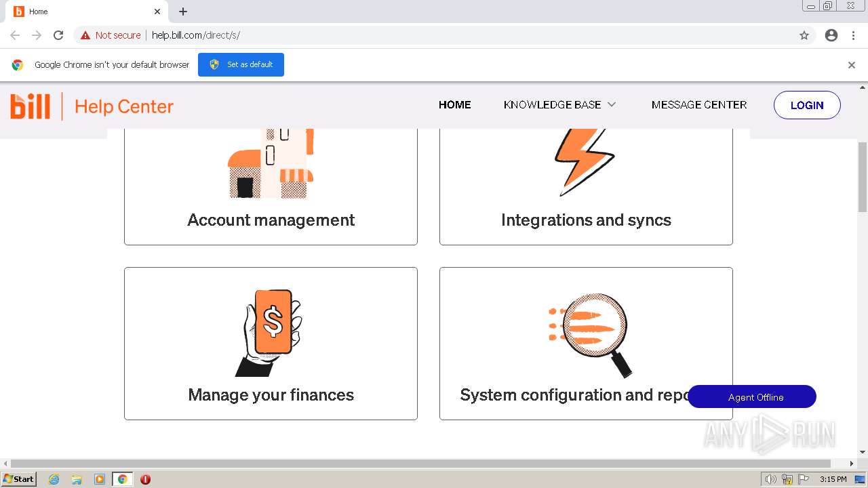The width and height of the screenshot is (868, 488).
Task: Click Set as default button
Action: 241,64
